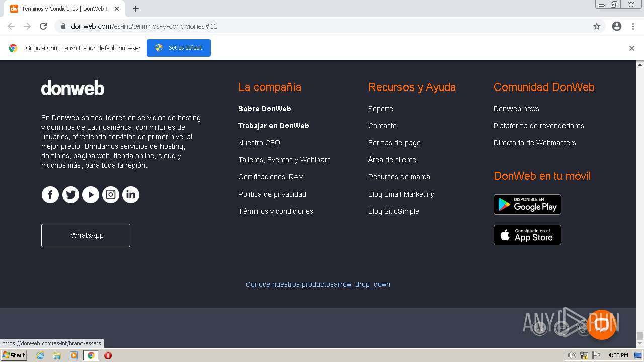
Task: Go to the Soporte page
Action: click(381, 109)
